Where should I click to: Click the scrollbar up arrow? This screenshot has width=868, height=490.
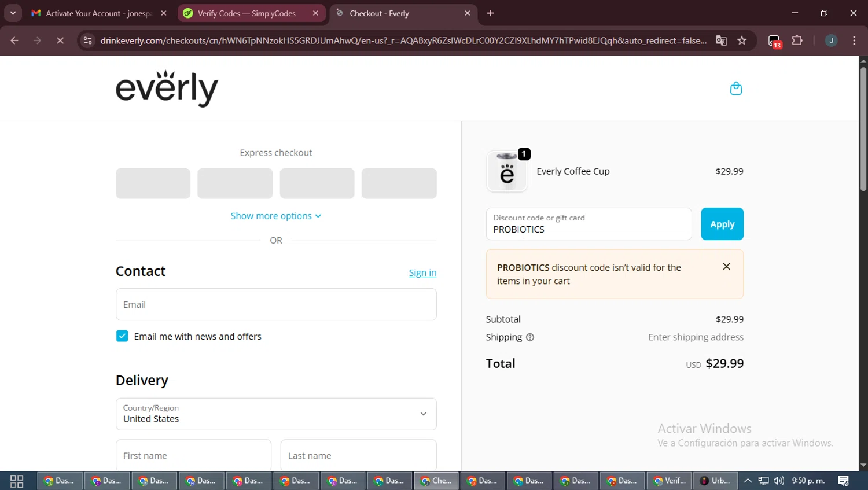pos(863,61)
